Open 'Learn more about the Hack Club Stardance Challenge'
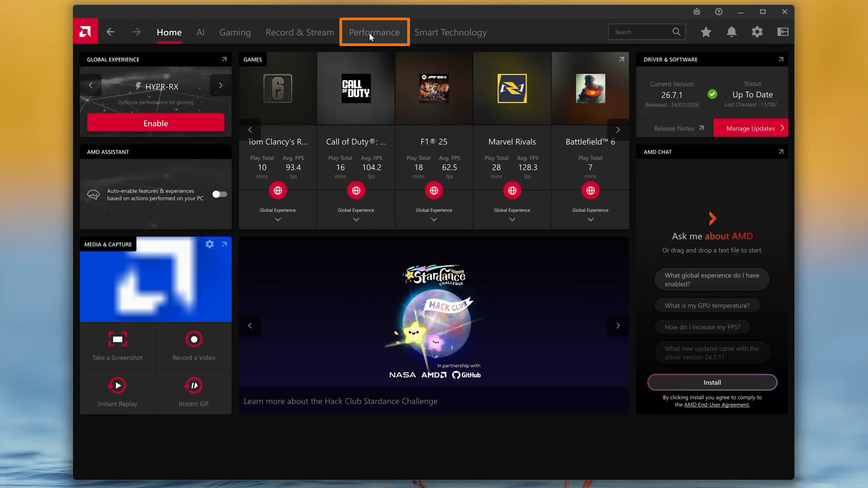This screenshot has height=488, width=868. point(340,401)
